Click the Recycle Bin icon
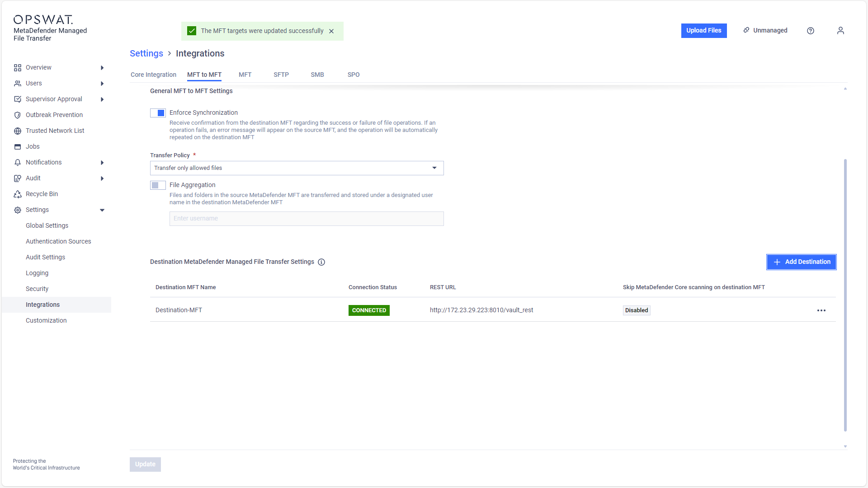The width and height of the screenshot is (868, 488). 18,194
